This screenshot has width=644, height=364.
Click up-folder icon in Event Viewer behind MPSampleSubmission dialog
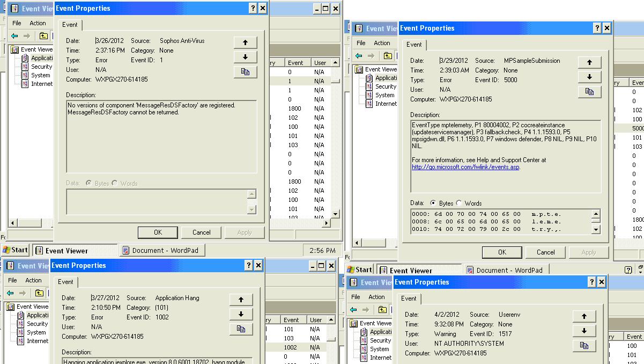388,56
